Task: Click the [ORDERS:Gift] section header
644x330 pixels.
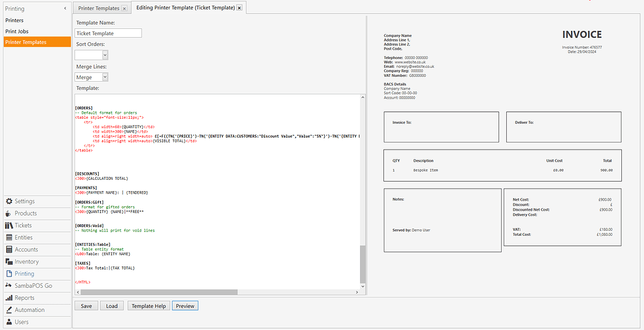Action: point(89,202)
